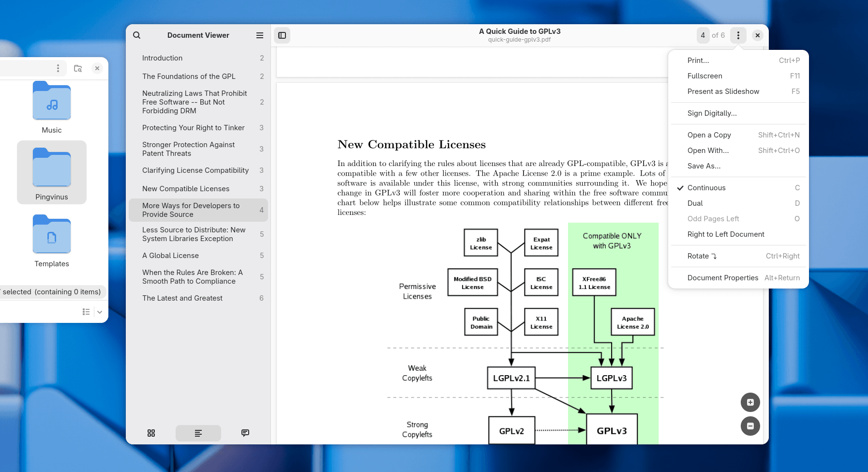Viewport: 868px width, 472px height.
Task: Show the annotations panel icon
Action: coord(245,433)
